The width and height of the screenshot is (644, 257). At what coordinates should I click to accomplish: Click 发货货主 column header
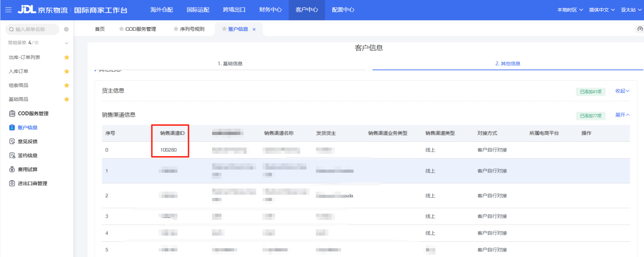click(326, 133)
